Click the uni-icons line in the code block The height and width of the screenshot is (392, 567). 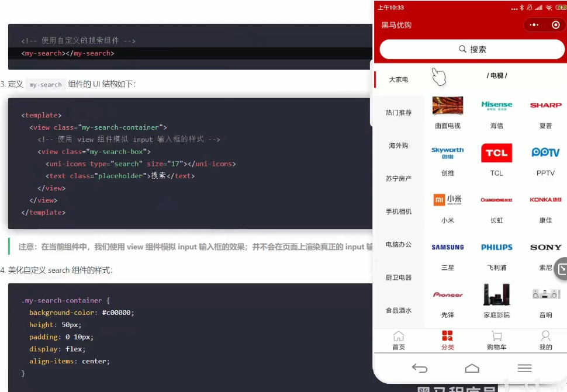coord(141,164)
